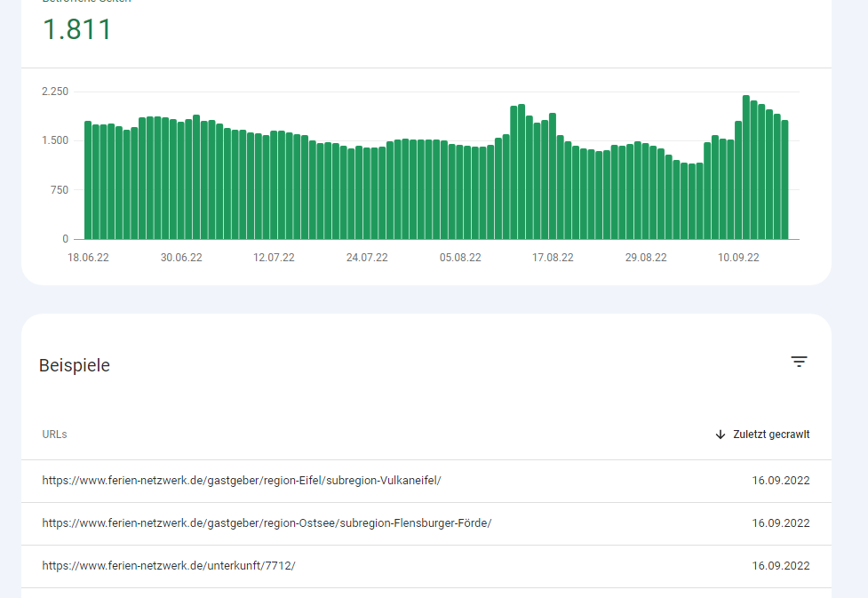Open the Flensburger-Förde URL row
This screenshot has height=598, width=868.
pos(267,523)
